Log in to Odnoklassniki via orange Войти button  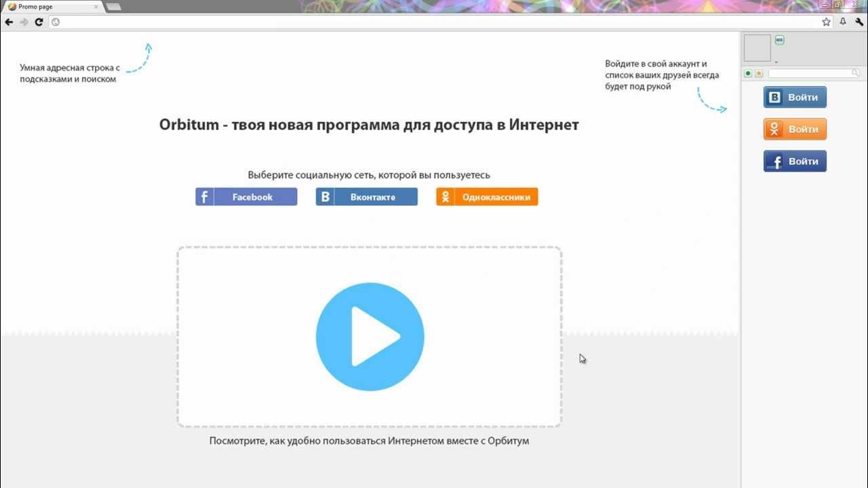point(795,129)
